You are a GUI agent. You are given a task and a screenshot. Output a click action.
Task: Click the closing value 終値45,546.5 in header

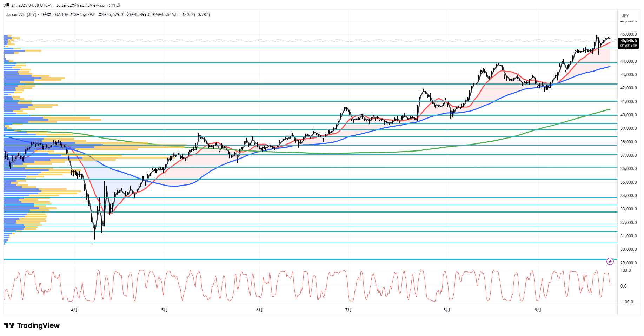click(x=165, y=15)
